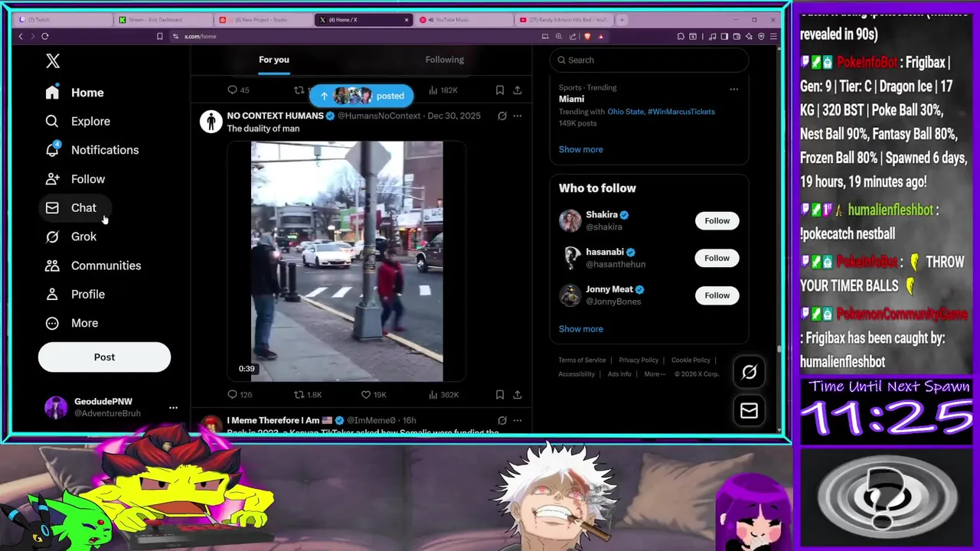The width and height of the screenshot is (980, 551).
Task: Open a new browser tab
Action: pyautogui.click(x=622, y=20)
